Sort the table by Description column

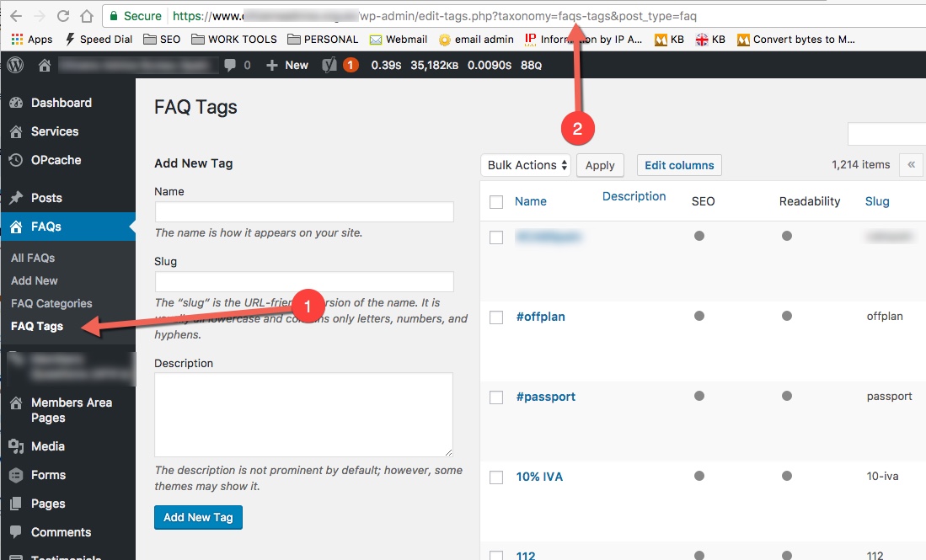(x=634, y=196)
